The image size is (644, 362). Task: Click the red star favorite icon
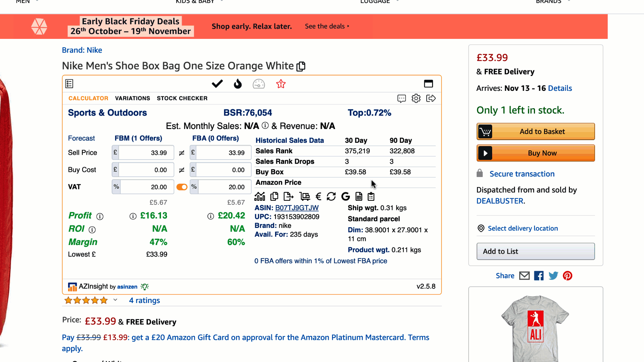[281, 84]
